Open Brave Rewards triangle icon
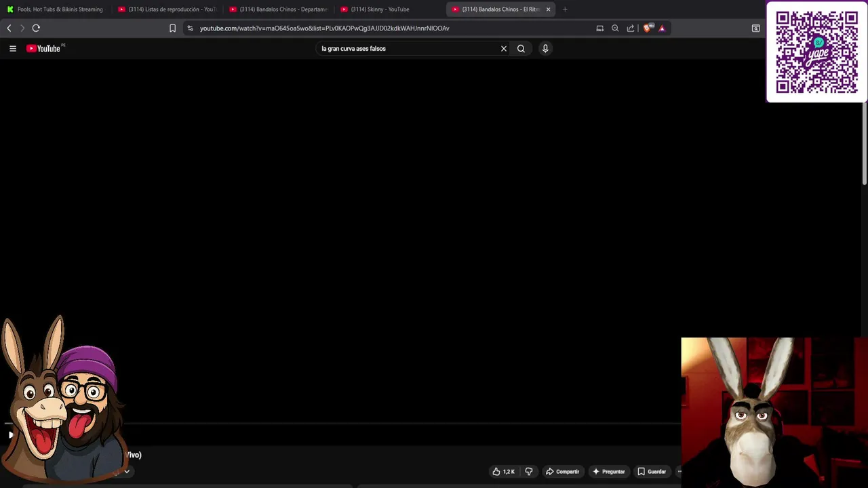This screenshot has width=868, height=488. [x=662, y=28]
